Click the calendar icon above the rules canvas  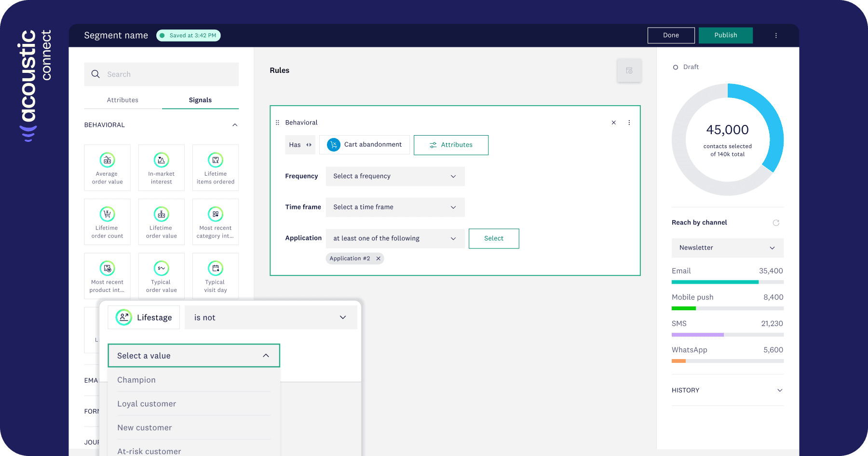click(629, 70)
